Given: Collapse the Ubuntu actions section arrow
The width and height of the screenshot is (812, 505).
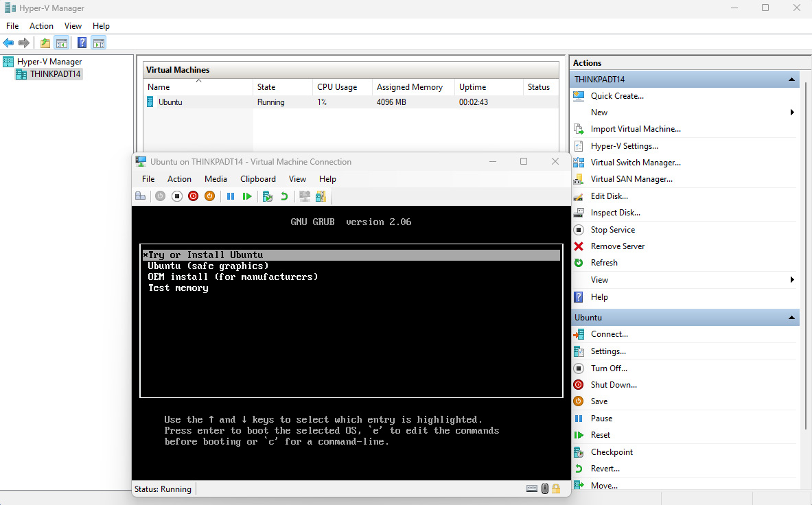Looking at the screenshot, I should click(791, 318).
